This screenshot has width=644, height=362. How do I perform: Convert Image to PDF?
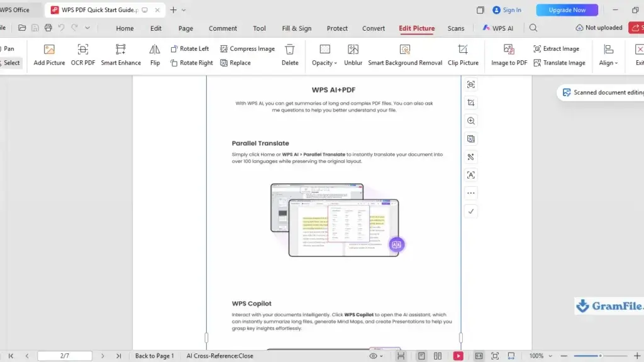tap(509, 55)
